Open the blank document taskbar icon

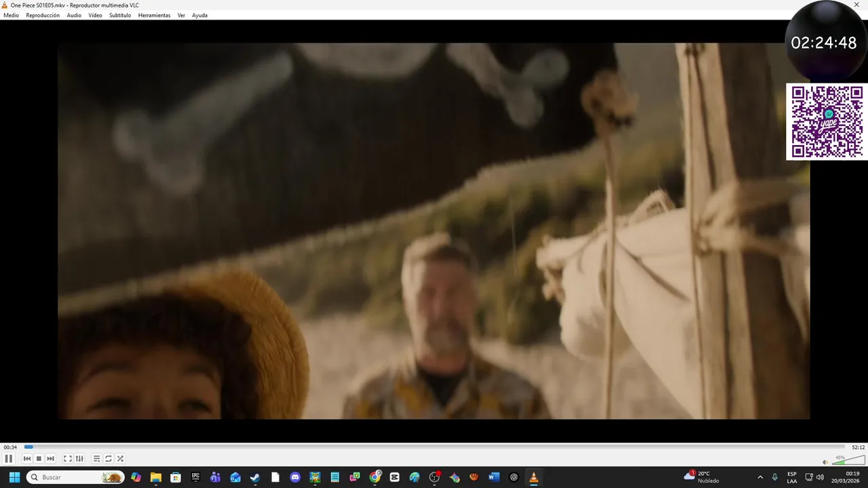tap(275, 477)
